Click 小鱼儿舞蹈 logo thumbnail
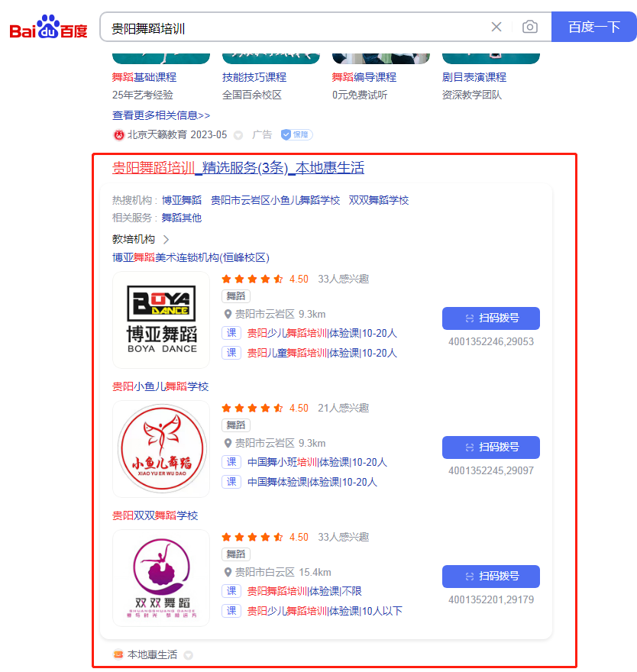The width and height of the screenshot is (637, 672). tap(161, 449)
